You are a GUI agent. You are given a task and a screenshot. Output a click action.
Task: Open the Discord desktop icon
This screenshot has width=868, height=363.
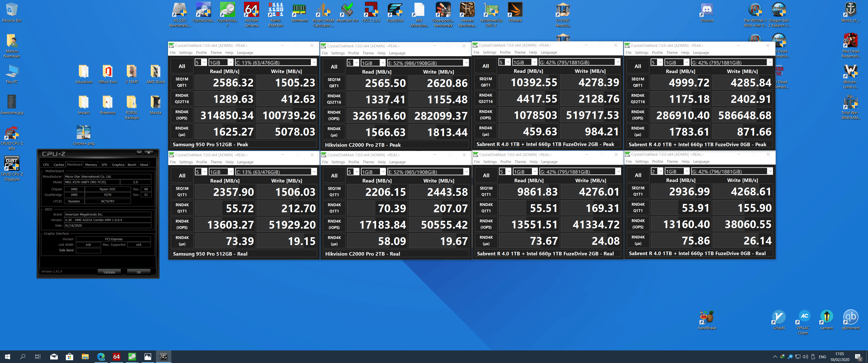707,10
